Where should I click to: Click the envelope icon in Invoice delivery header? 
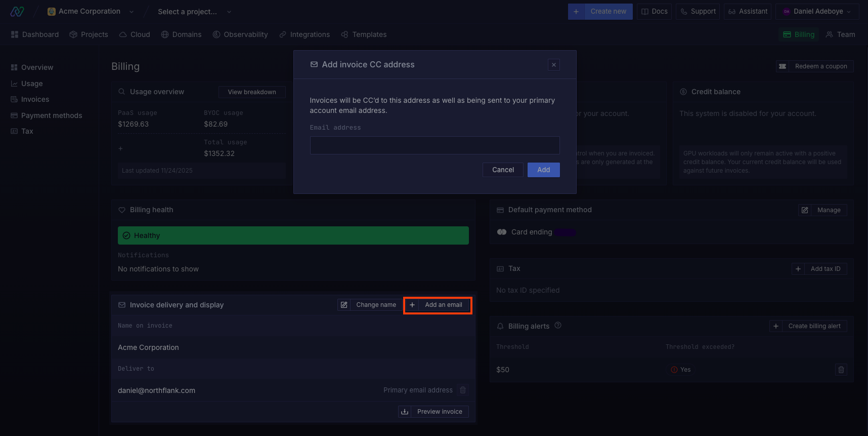(x=122, y=305)
